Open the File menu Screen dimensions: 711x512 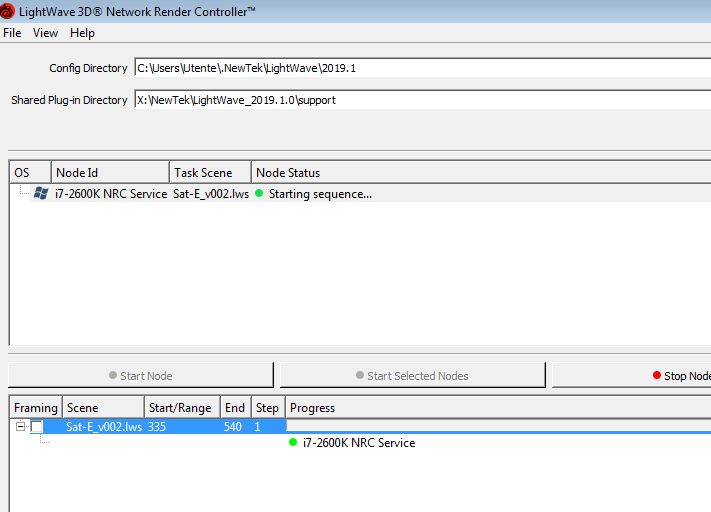12,33
